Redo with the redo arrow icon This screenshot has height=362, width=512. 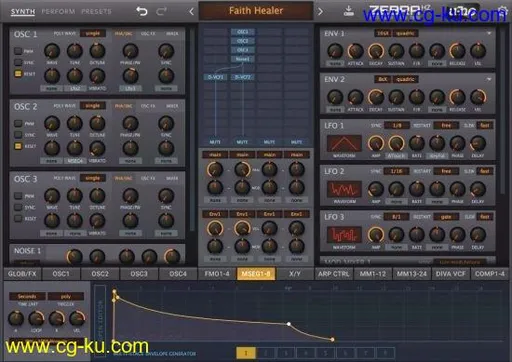tap(161, 12)
